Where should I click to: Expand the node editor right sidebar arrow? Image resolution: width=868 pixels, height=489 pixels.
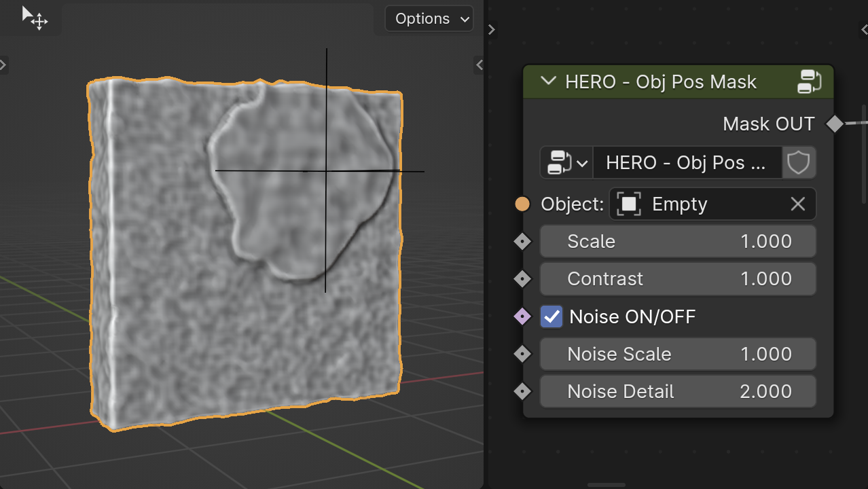tap(864, 30)
